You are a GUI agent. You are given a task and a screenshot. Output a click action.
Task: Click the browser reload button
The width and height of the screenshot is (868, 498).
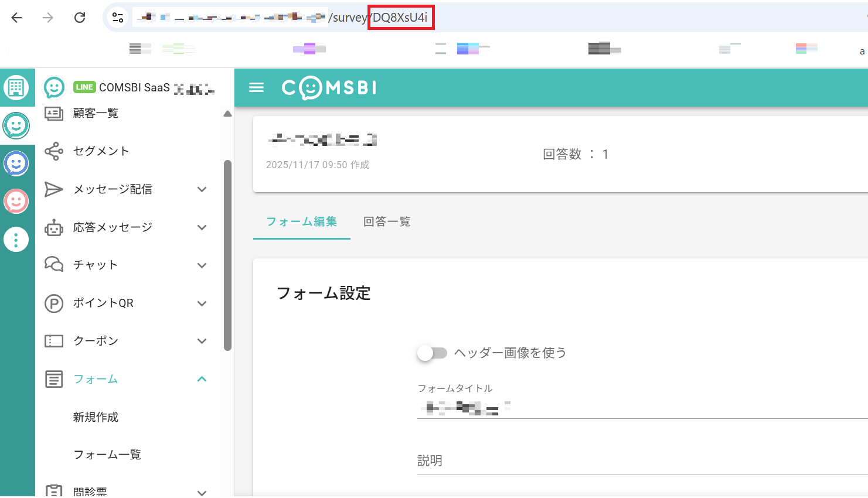(80, 18)
